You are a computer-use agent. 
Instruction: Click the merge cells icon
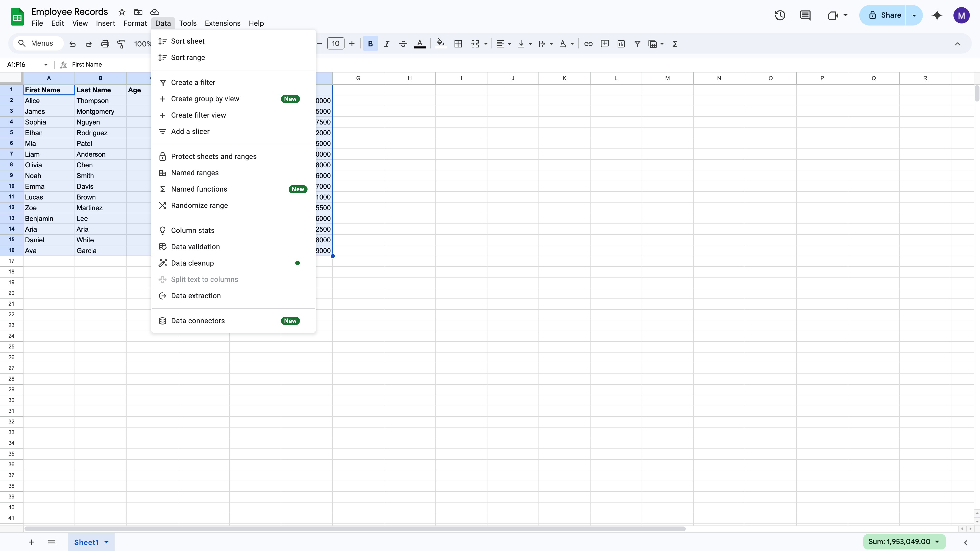coord(475,44)
